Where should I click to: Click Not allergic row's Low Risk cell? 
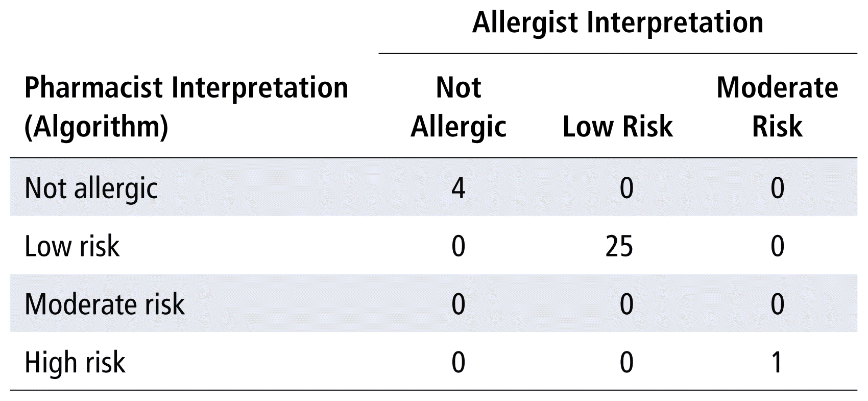pyautogui.click(x=626, y=188)
